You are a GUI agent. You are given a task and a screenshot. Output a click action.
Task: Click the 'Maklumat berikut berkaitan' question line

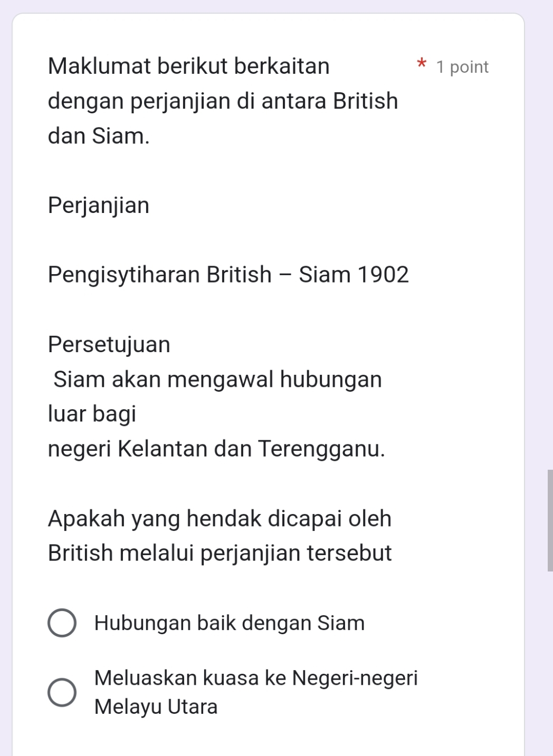pyautogui.click(x=188, y=66)
